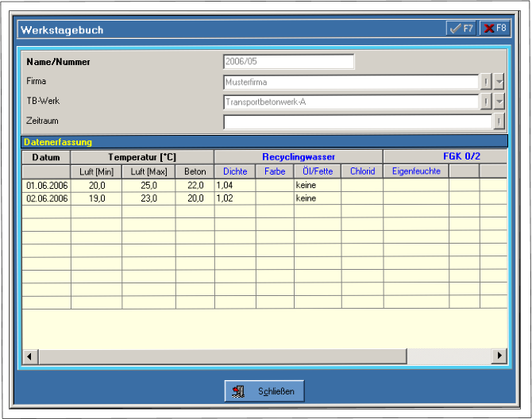Click the F7 checkmark confirm button
This screenshot has height=419, width=532.
(x=461, y=28)
